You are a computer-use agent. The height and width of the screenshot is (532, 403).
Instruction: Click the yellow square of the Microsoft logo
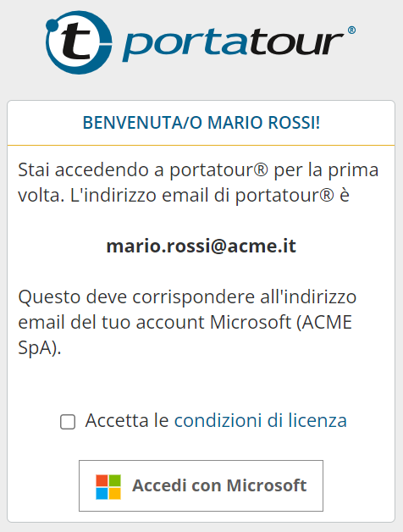pos(115,494)
